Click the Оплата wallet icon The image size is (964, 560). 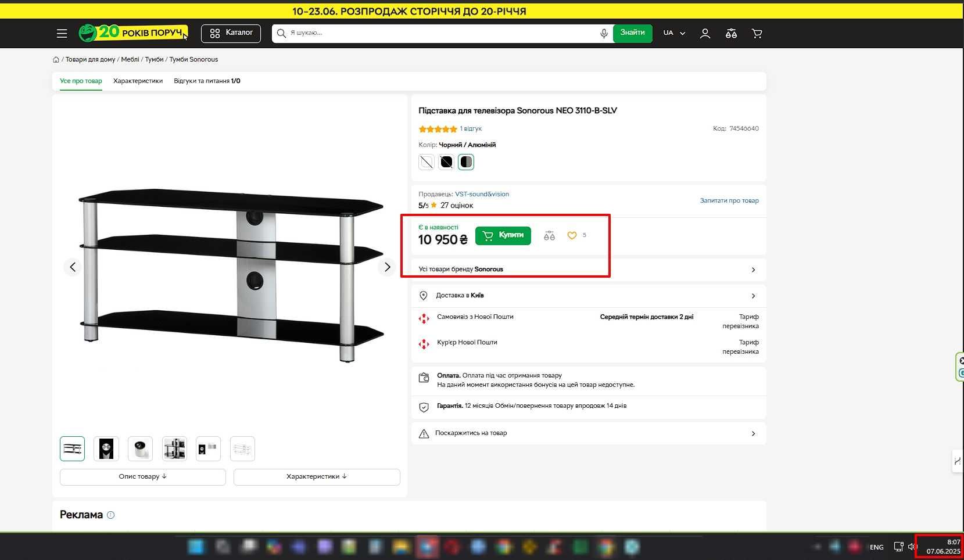click(x=424, y=378)
